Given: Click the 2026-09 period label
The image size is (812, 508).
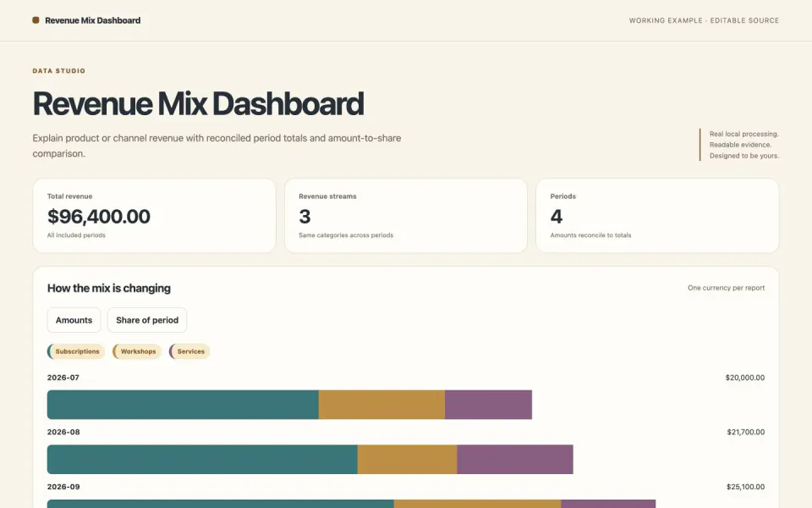Looking at the screenshot, I should (x=63, y=487).
